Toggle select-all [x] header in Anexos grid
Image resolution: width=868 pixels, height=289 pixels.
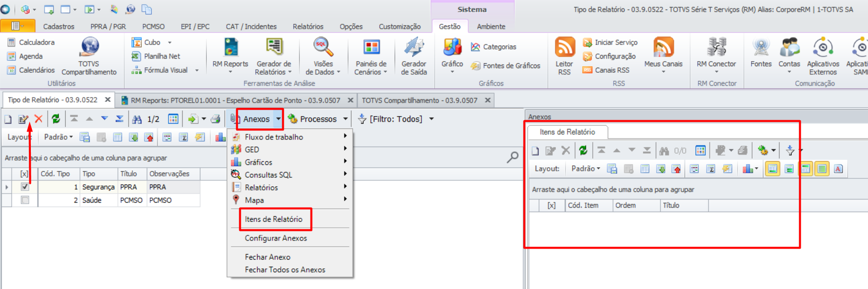(x=551, y=206)
